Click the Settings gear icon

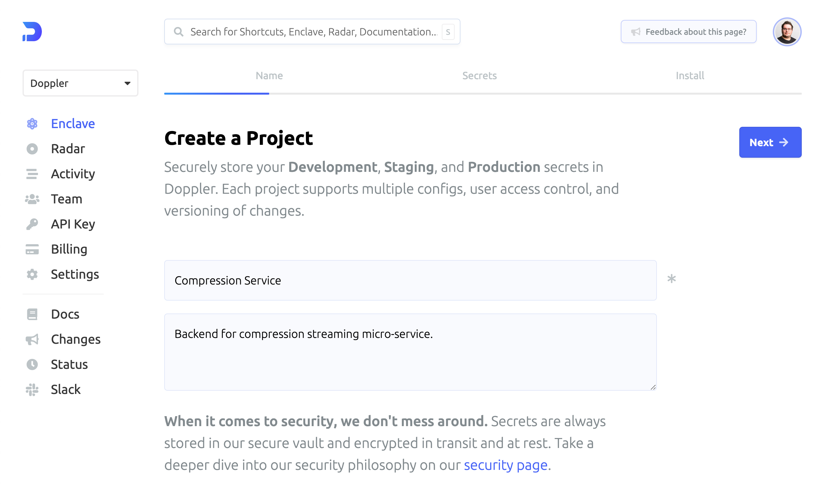pos(32,274)
